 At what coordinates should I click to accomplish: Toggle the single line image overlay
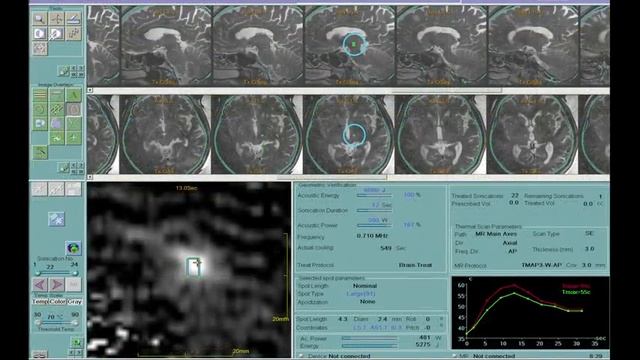57,95
